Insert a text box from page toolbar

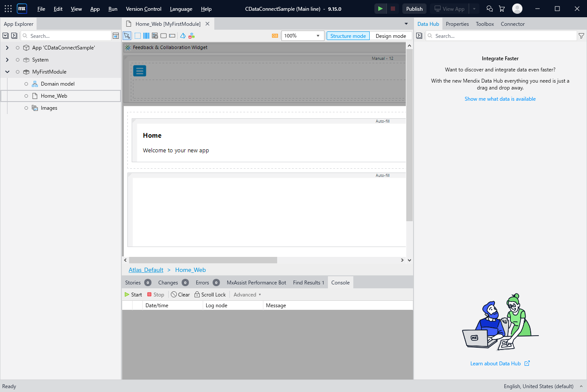172,36
